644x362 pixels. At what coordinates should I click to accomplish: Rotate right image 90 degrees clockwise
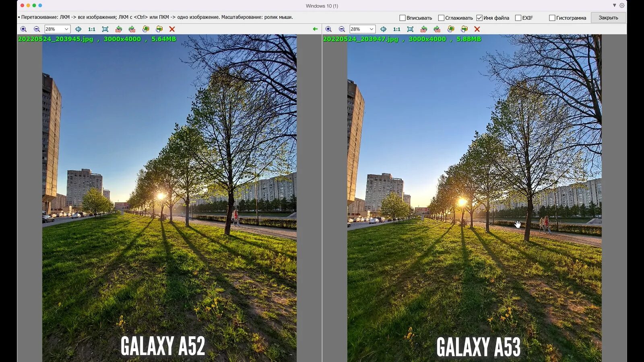[437, 29]
